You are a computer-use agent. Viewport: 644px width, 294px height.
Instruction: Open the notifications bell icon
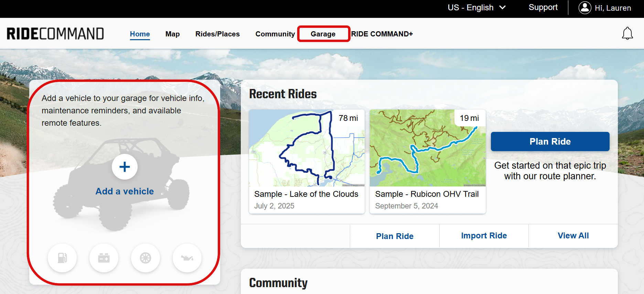point(627,33)
